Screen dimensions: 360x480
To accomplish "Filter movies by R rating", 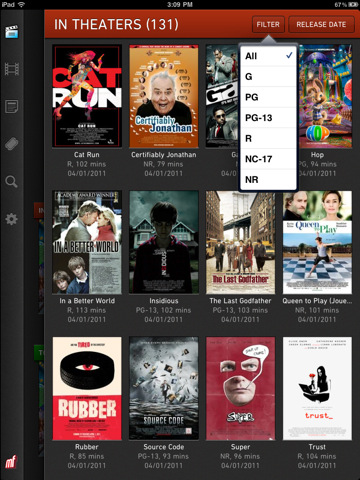I will (x=268, y=138).
